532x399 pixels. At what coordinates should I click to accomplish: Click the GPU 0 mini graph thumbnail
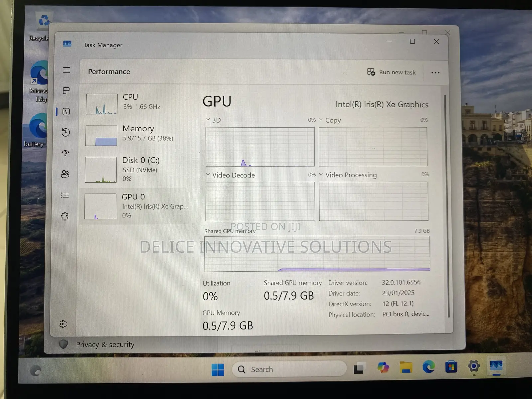100,206
